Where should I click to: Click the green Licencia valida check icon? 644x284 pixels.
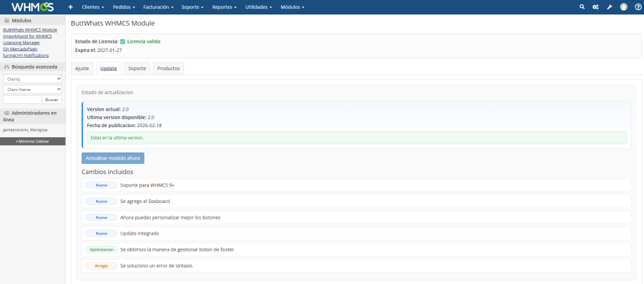tap(123, 41)
